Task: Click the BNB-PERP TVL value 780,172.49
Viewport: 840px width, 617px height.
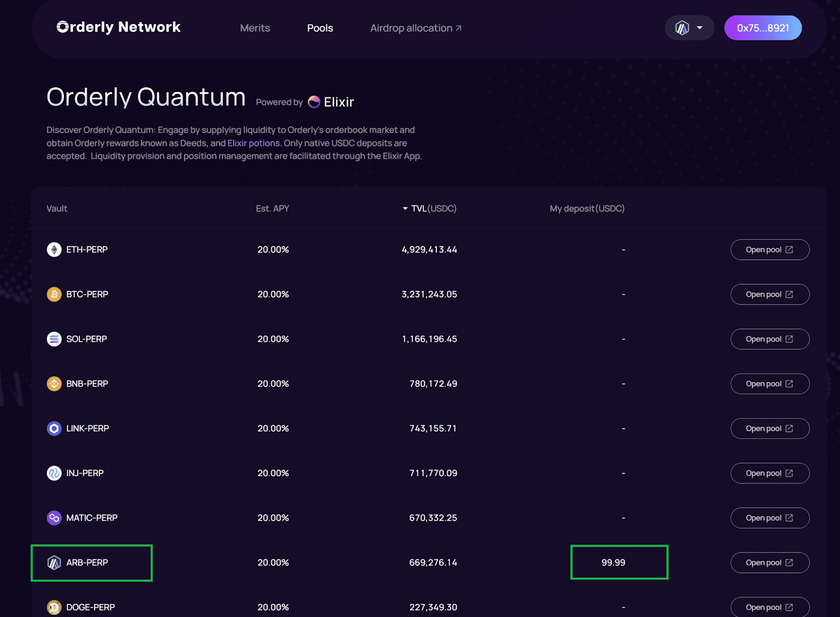Action: tap(433, 384)
